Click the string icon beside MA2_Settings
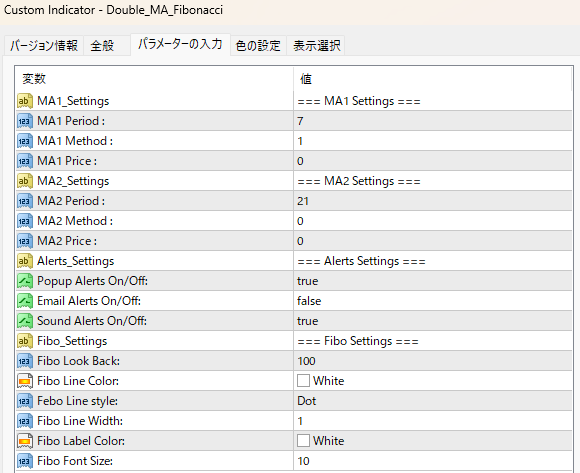 [25, 181]
